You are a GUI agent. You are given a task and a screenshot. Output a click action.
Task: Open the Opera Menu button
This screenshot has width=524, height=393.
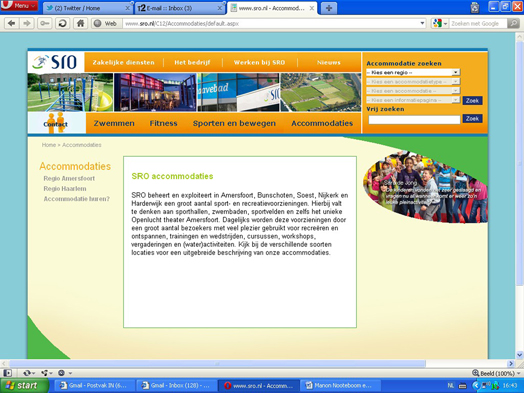(x=19, y=6)
